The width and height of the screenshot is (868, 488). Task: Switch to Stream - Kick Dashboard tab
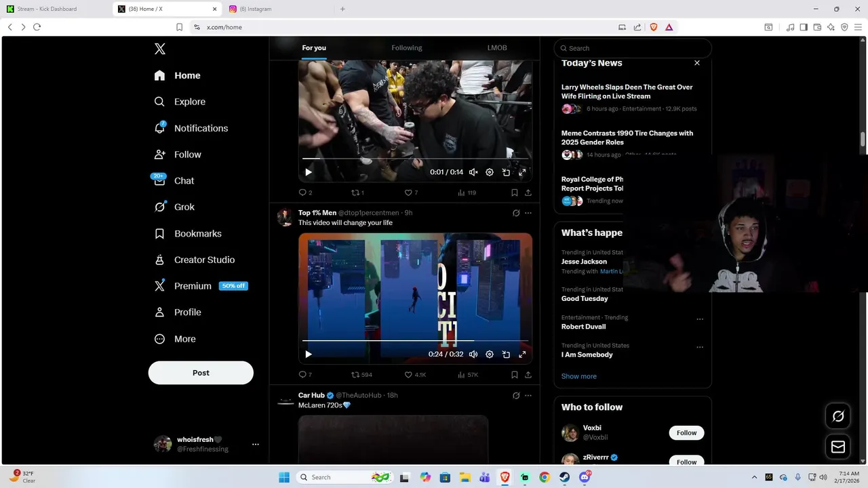coord(56,9)
